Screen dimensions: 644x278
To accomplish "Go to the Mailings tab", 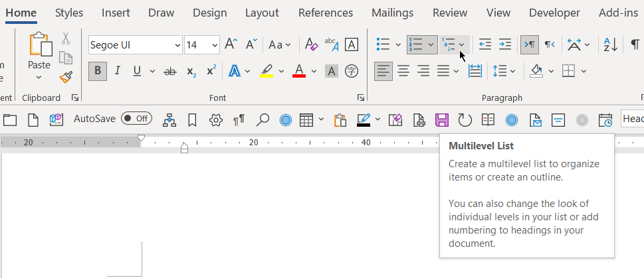I will [x=393, y=13].
